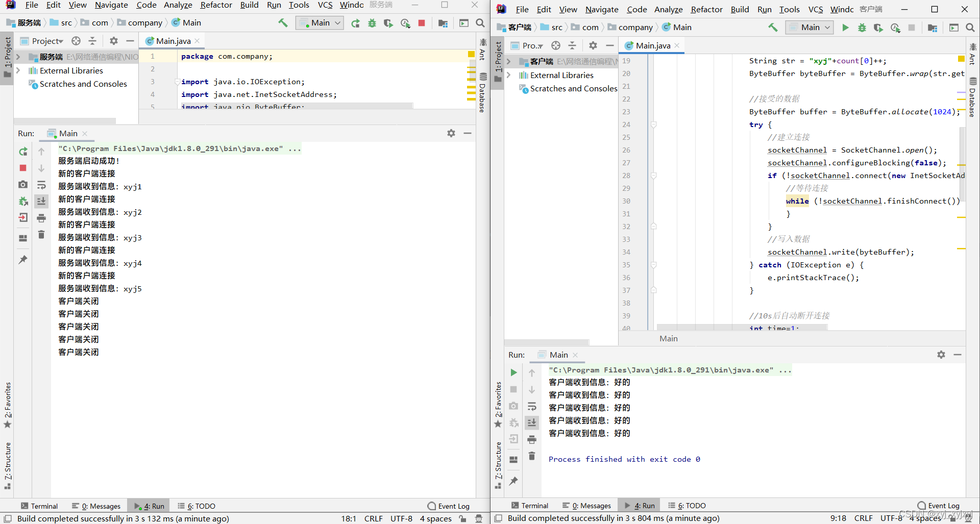Click Debug bug icon in right window toolbar

862,28
